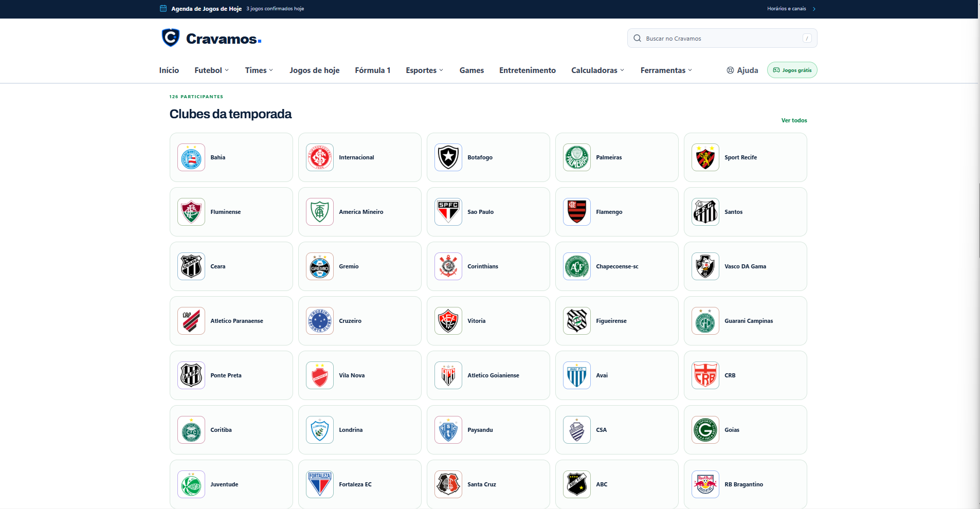Screen dimensions: 980x509
Task: Click the America Mineiro crest
Action: click(x=320, y=212)
